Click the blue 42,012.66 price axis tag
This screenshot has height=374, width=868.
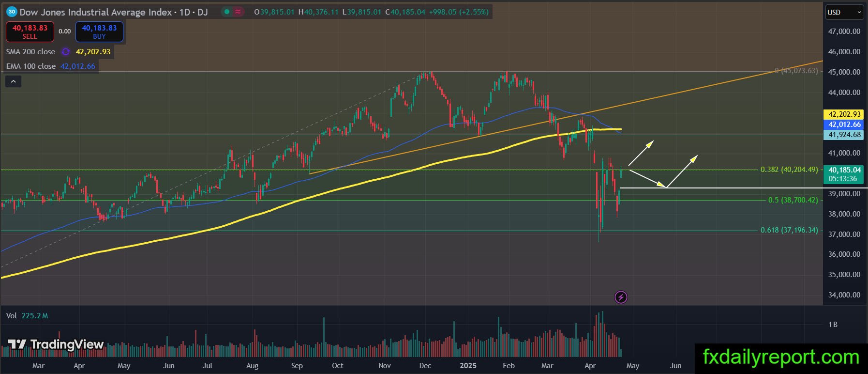point(844,125)
